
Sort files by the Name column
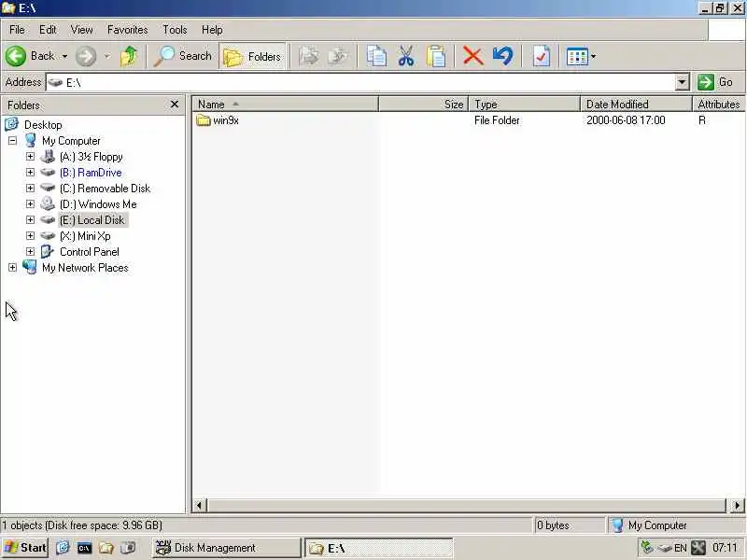pos(285,105)
